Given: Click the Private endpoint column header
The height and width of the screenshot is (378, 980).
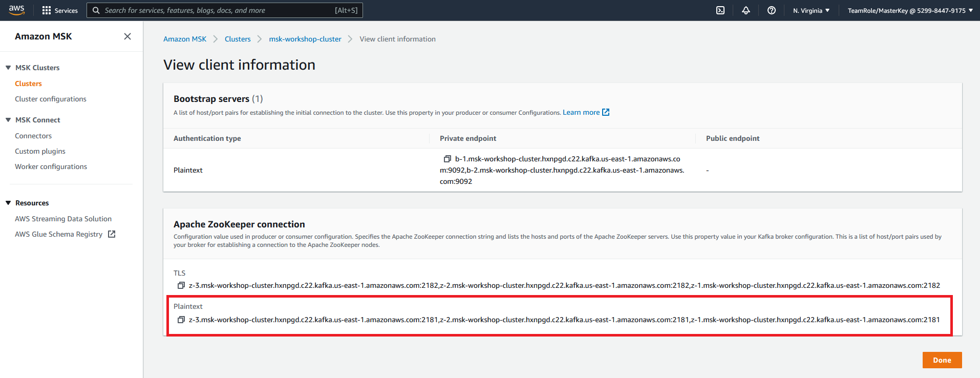Looking at the screenshot, I should click(x=468, y=138).
